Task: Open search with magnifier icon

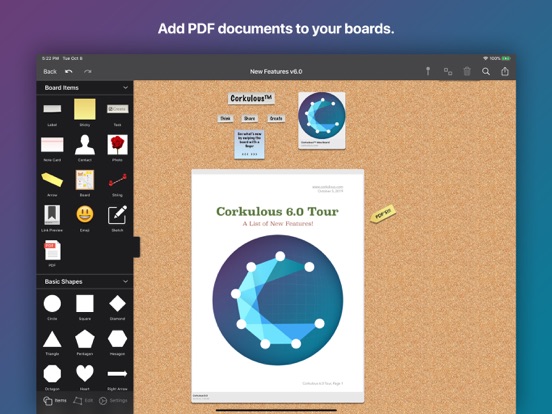Action: click(x=486, y=71)
